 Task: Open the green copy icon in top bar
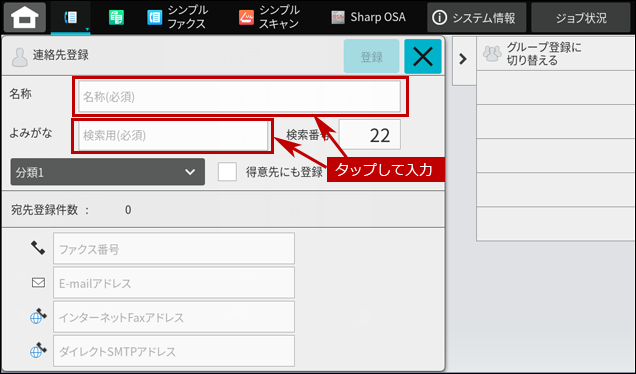[116, 17]
